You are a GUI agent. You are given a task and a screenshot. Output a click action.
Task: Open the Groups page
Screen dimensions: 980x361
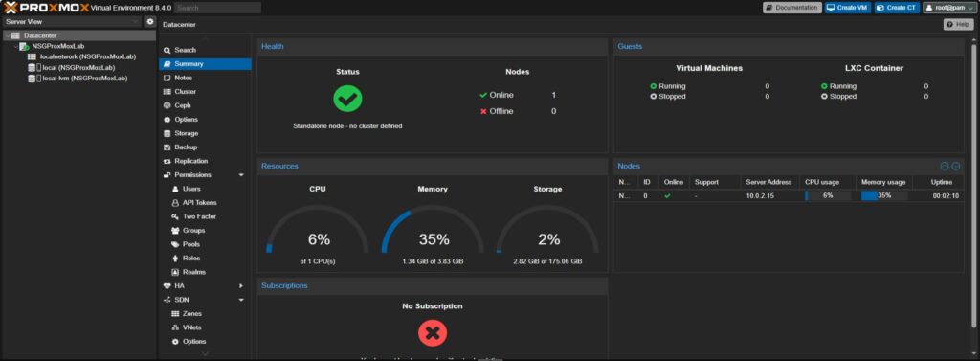coord(205,230)
